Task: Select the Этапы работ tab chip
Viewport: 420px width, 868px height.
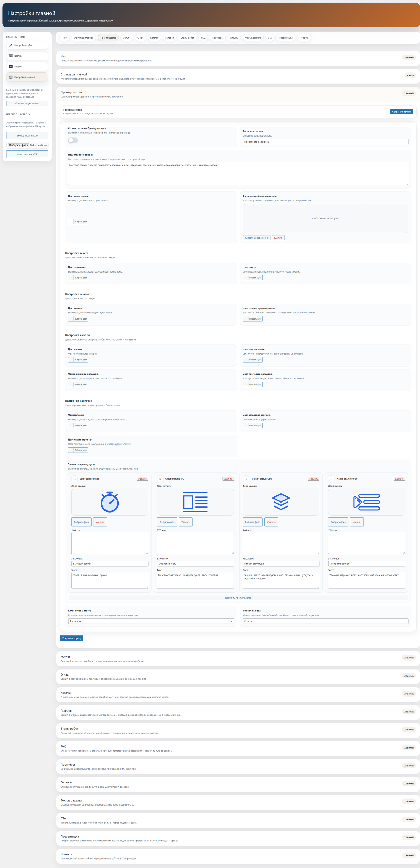Action: click(x=187, y=38)
